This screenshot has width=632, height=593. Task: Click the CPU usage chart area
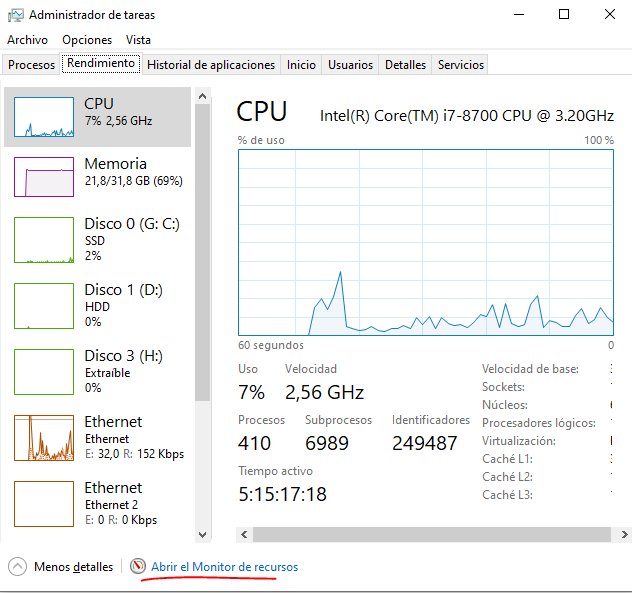click(425, 241)
